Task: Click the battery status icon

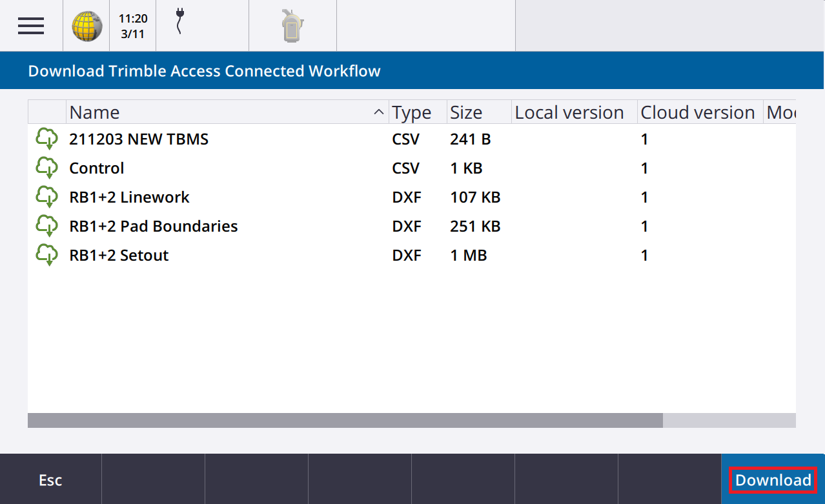Action: coord(290,26)
